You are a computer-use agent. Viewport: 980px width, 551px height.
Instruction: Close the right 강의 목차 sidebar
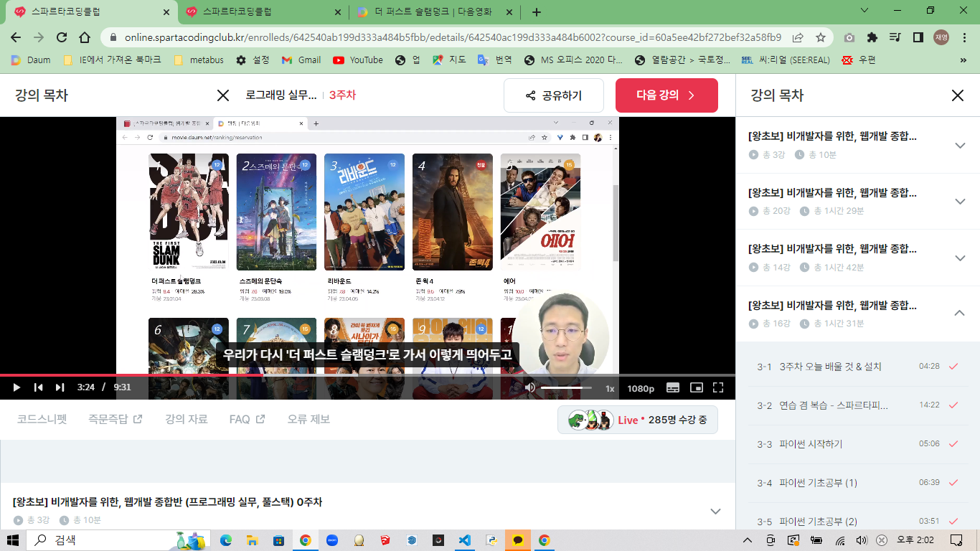pos(958,95)
